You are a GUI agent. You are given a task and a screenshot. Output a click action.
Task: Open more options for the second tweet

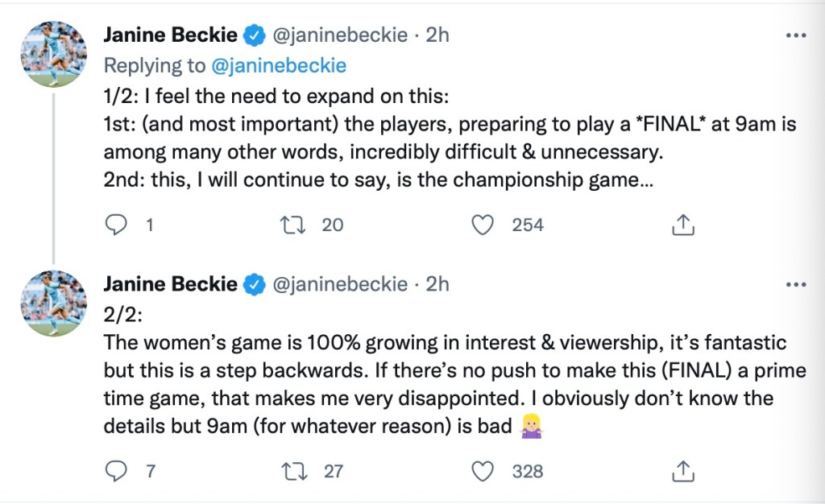[x=795, y=284]
